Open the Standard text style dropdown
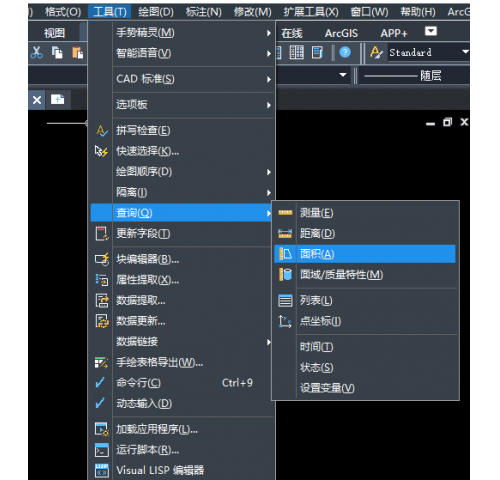Viewport: 500px width, 480px height. pyautogui.click(x=465, y=52)
